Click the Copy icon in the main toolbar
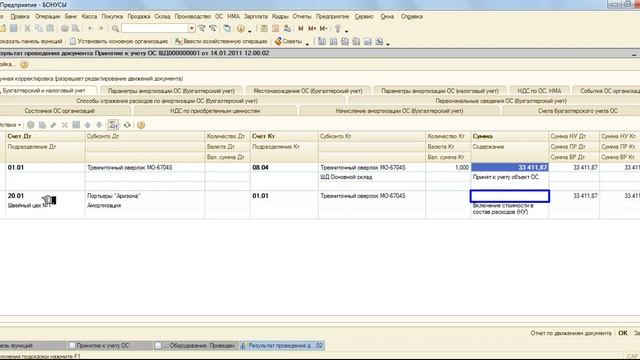The width and height of the screenshot is (640, 360). (x=39, y=28)
